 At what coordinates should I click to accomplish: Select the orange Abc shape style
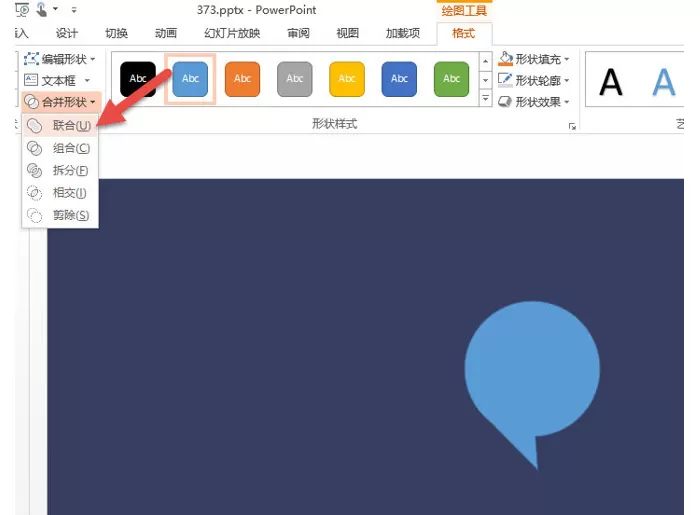242,79
